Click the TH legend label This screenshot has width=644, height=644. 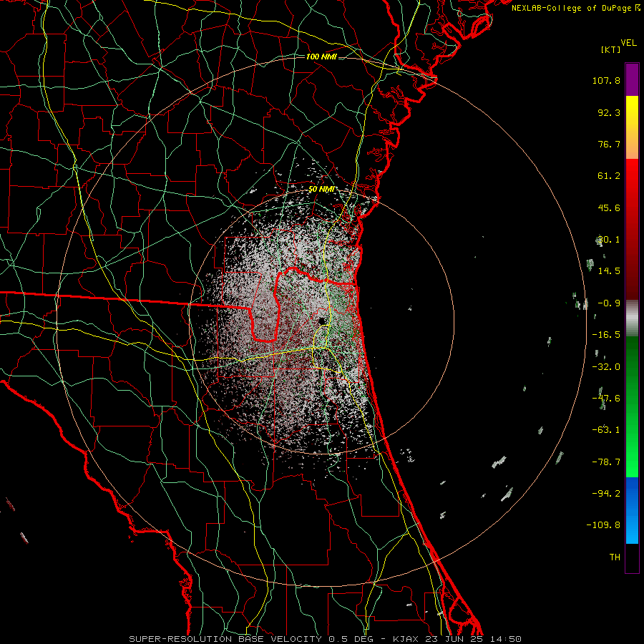[615, 557]
